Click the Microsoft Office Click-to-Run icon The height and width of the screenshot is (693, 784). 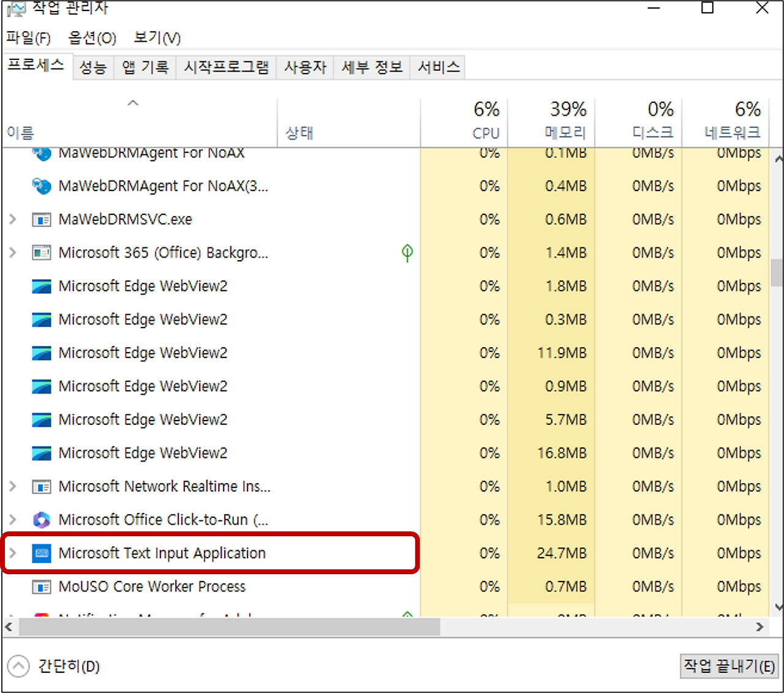point(41,520)
